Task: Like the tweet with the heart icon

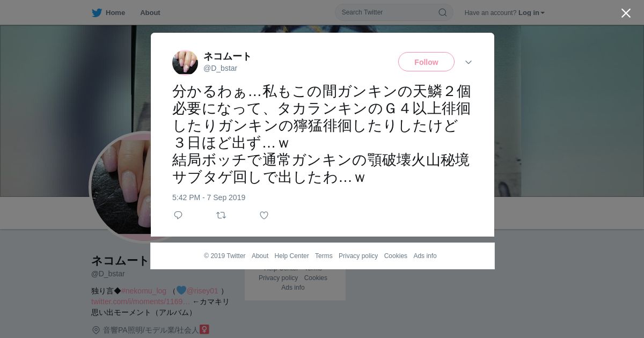Action: click(x=264, y=215)
